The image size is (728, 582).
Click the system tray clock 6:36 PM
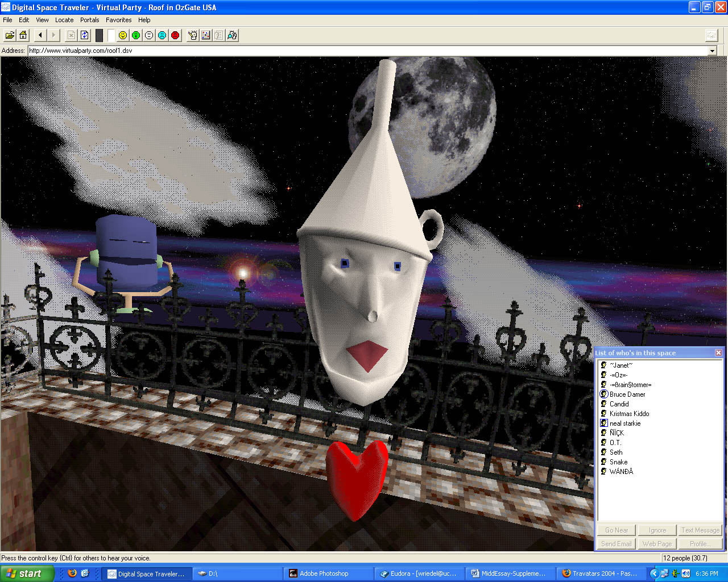706,573
